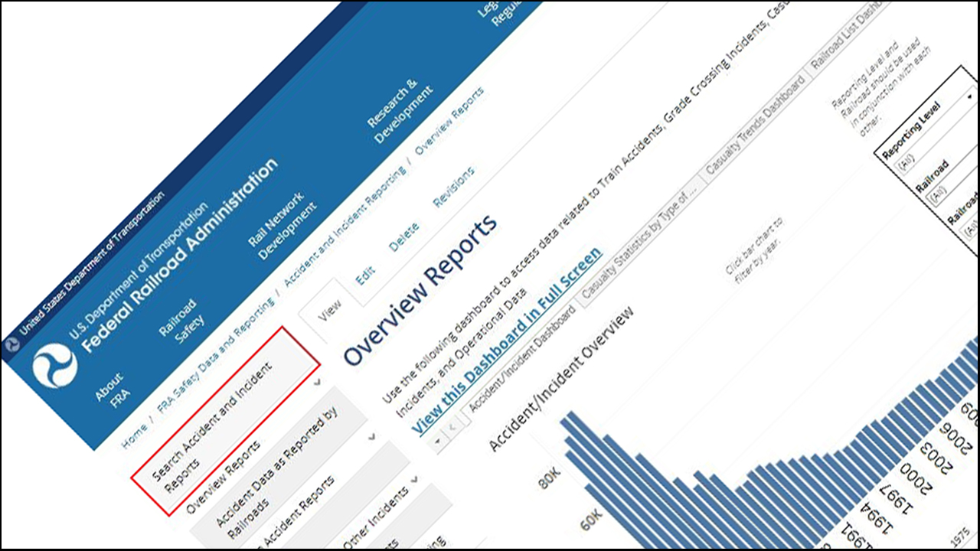Click the FRA triskelion logo
This screenshot has width=980, height=551.
click(55, 366)
